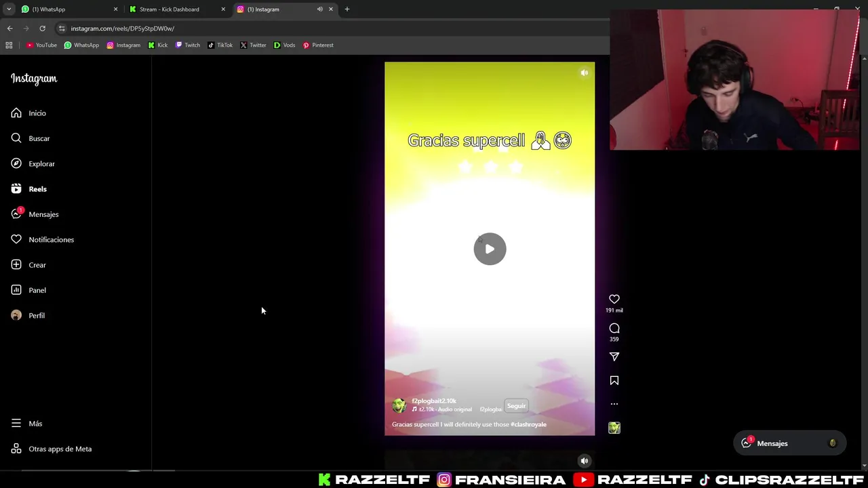The width and height of the screenshot is (868, 488).
Task: Play the paused reel video
Action: click(490, 249)
